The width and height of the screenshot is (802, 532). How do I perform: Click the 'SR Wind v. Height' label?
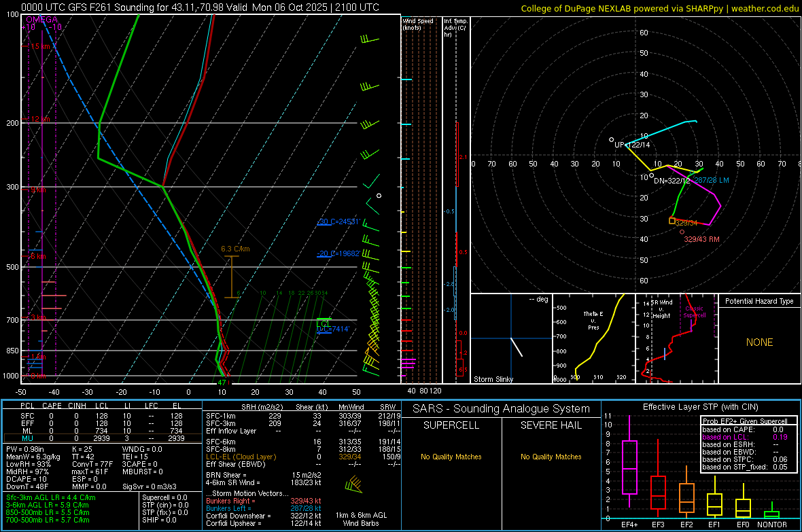pyautogui.click(x=662, y=309)
